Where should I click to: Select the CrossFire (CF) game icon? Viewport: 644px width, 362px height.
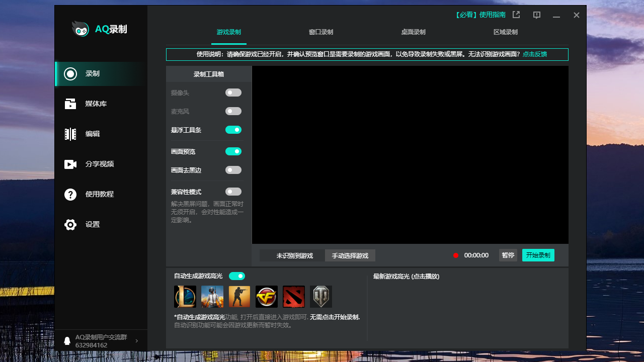coord(267,297)
